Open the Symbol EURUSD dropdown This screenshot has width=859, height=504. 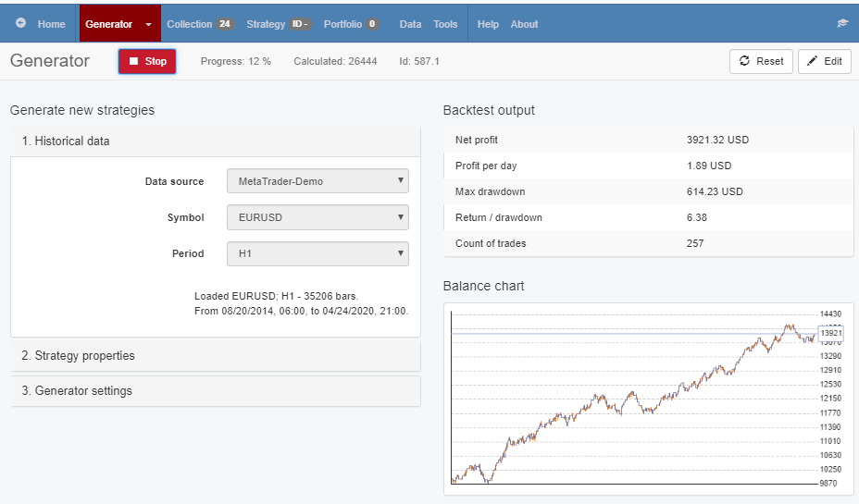pos(317,217)
